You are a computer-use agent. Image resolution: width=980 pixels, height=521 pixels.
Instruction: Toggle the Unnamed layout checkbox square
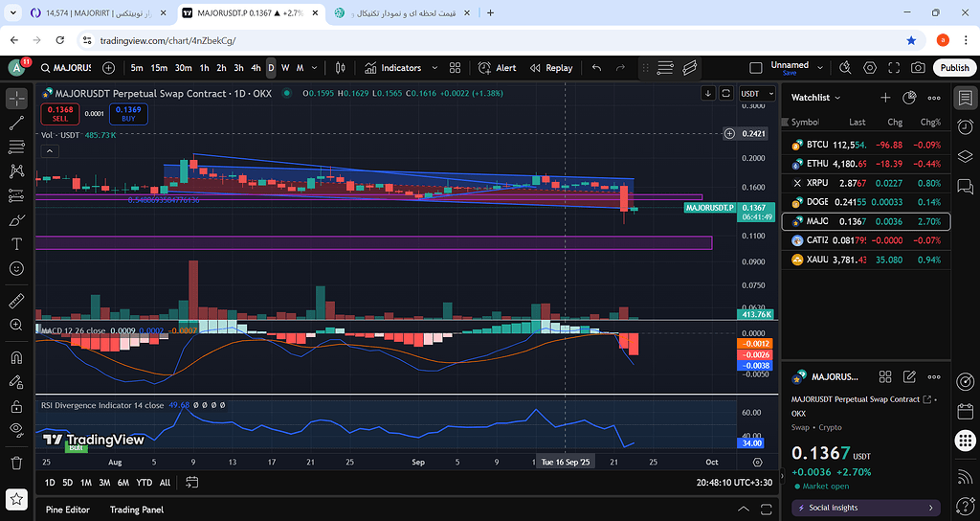[x=756, y=68]
